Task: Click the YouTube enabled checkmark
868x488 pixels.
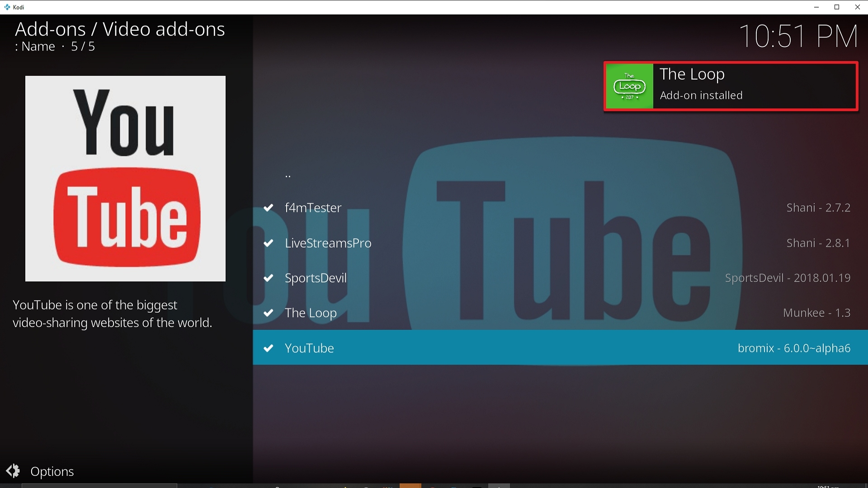Action: click(269, 348)
